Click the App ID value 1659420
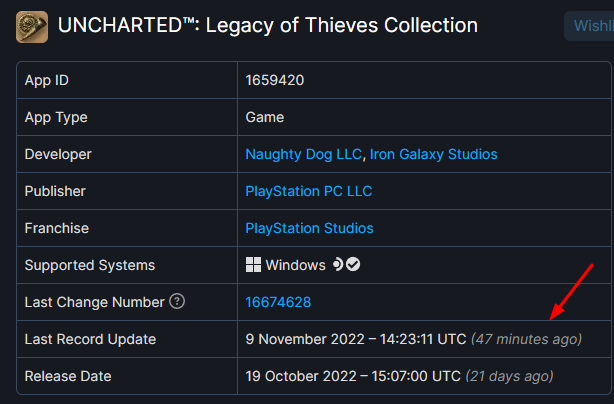 pos(274,80)
